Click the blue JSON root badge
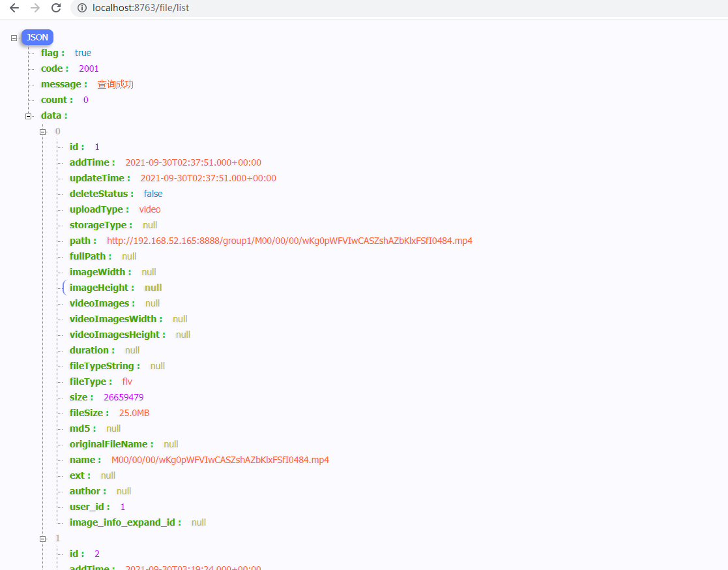The image size is (728, 570). pyautogui.click(x=37, y=37)
